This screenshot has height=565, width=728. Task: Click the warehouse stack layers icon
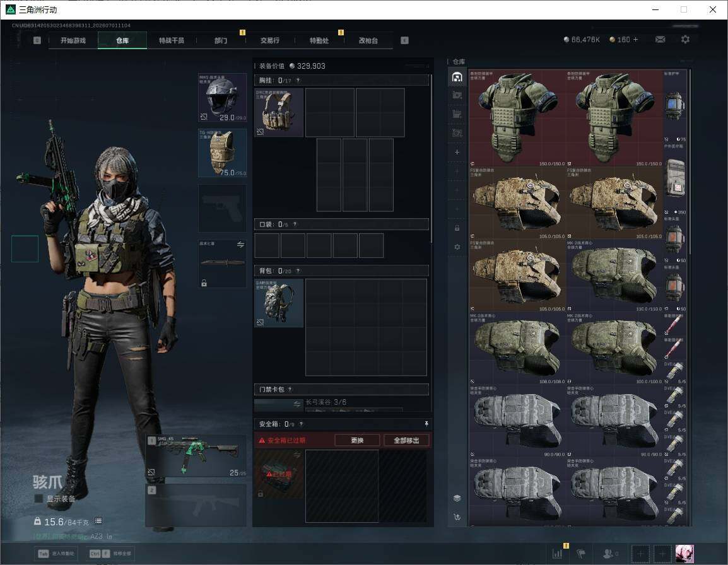point(457,498)
